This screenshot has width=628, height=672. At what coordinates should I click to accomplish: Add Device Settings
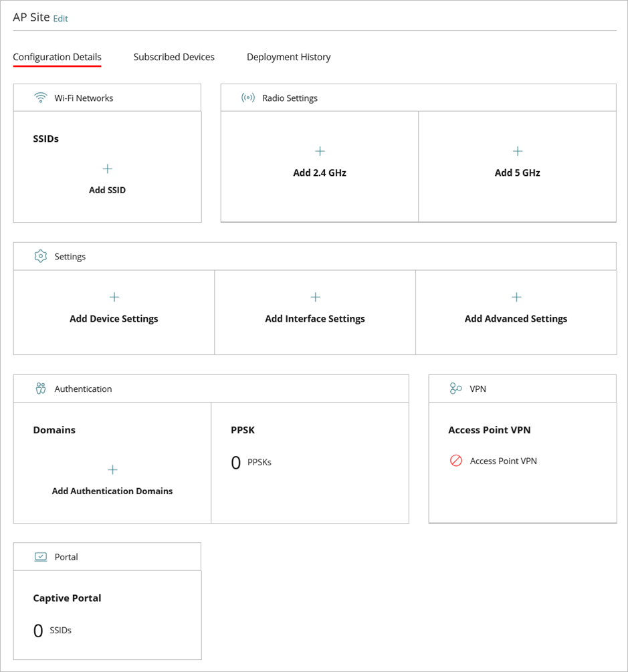click(x=114, y=318)
